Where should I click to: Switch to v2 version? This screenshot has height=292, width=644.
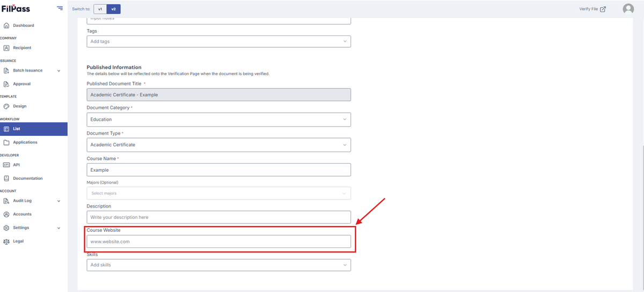click(x=113, y=9)
